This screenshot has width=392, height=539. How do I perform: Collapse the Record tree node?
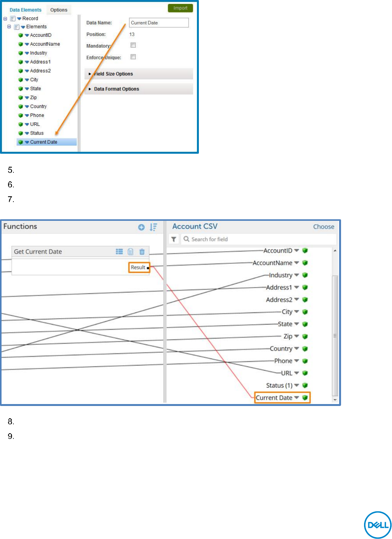(5, 18)
